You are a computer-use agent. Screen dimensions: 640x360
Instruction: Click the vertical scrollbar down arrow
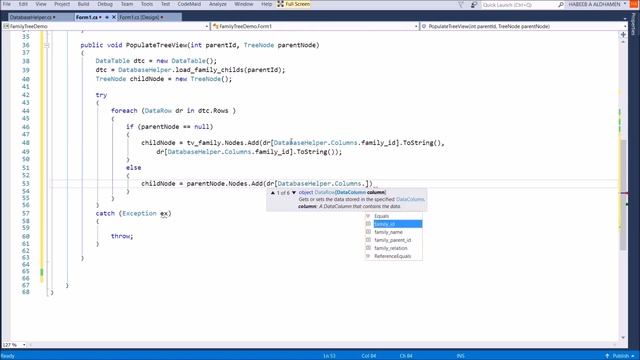click(623, 338)
